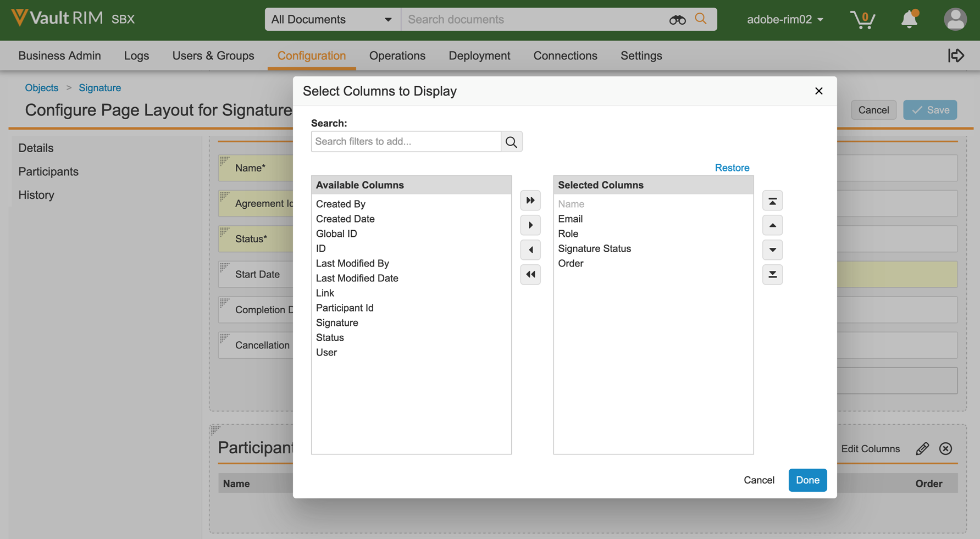The height and width of the screenshot is (539, 980).
Task: Click the Restore link
Action: pyautogui.click(x=732, y=168)
